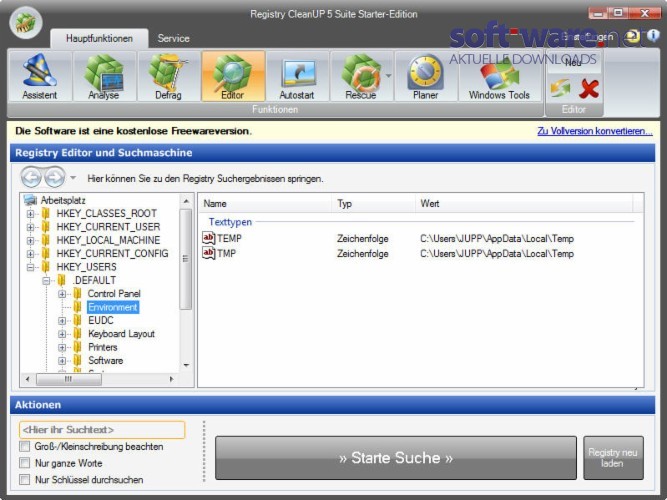The height and width of the screenshot is (500, 667).
Task: Click Registry neu laden button
Action: [613, 458]
